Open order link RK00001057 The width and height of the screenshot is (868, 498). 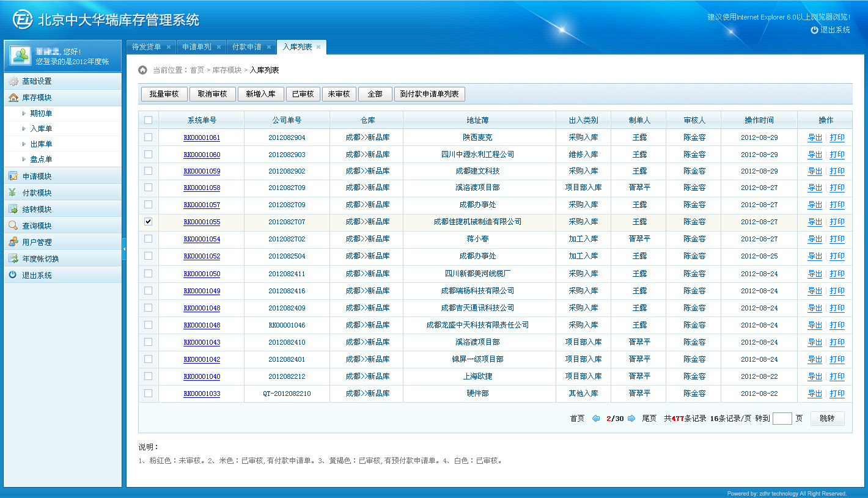click(202, 205)
